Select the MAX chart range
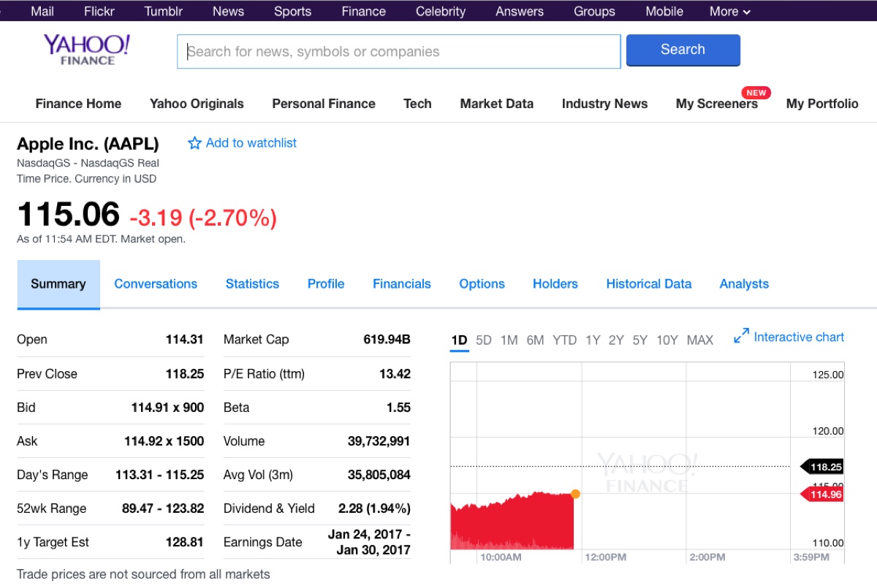 tap(699, 340)
